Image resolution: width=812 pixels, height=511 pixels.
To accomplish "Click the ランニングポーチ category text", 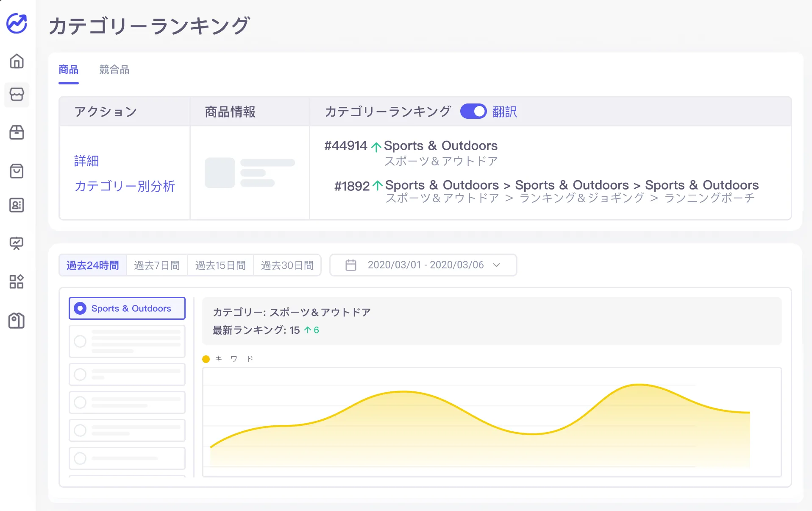I will (710, 198).
